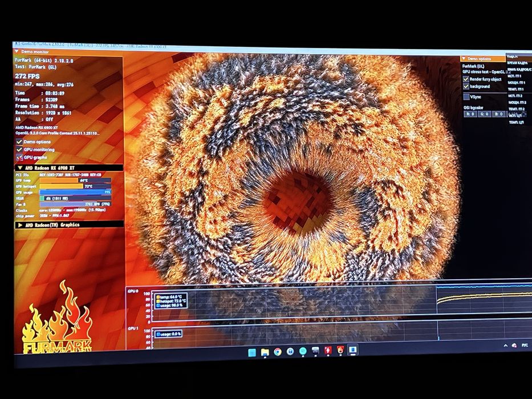
Task: Click the VRAM usage bar
Action: coord(75,198)
